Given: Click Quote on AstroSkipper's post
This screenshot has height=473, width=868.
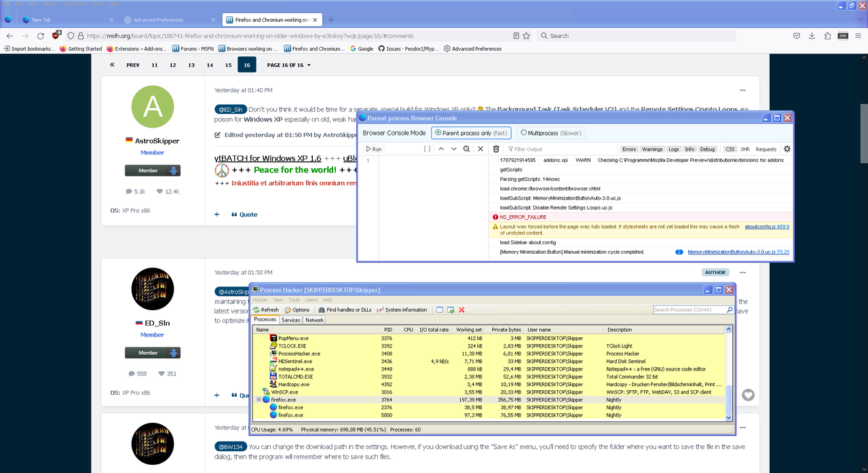Looking at the screenshot, I should click(x=244, y=214).
